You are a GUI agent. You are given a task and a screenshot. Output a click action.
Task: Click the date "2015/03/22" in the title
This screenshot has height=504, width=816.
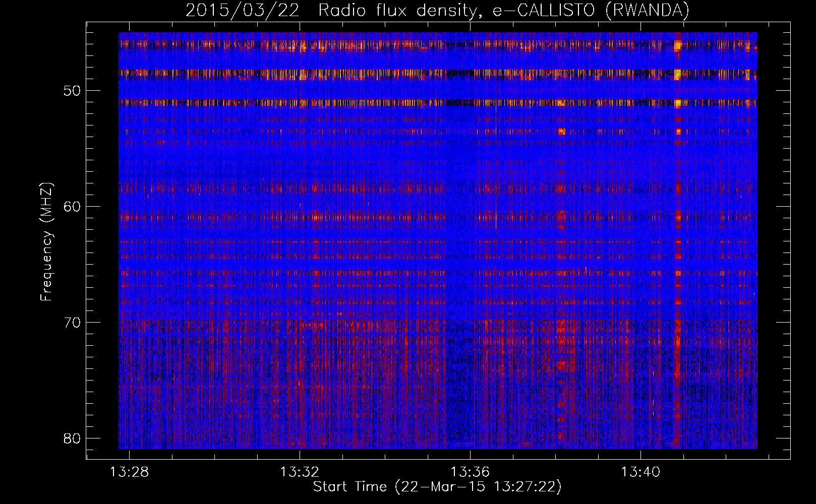coord(242,11)
